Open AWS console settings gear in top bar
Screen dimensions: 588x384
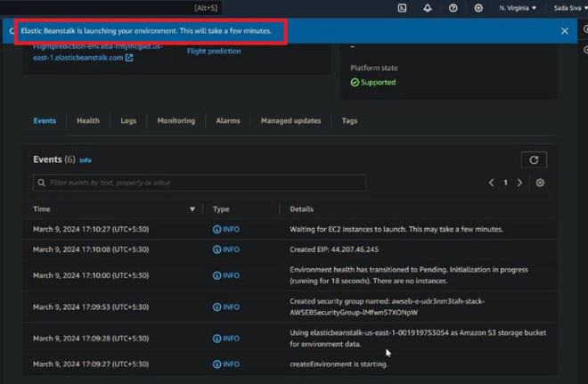tap(478, 8)
